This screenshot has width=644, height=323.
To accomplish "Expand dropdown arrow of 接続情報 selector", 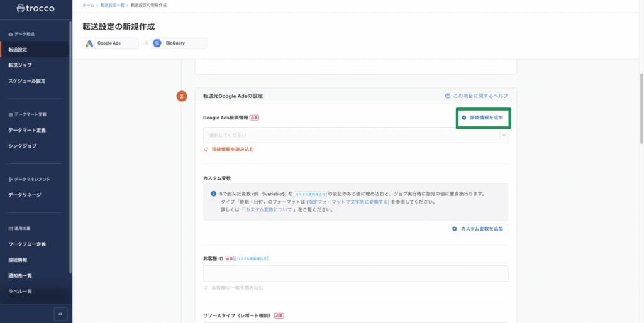I will pos(504,135).
